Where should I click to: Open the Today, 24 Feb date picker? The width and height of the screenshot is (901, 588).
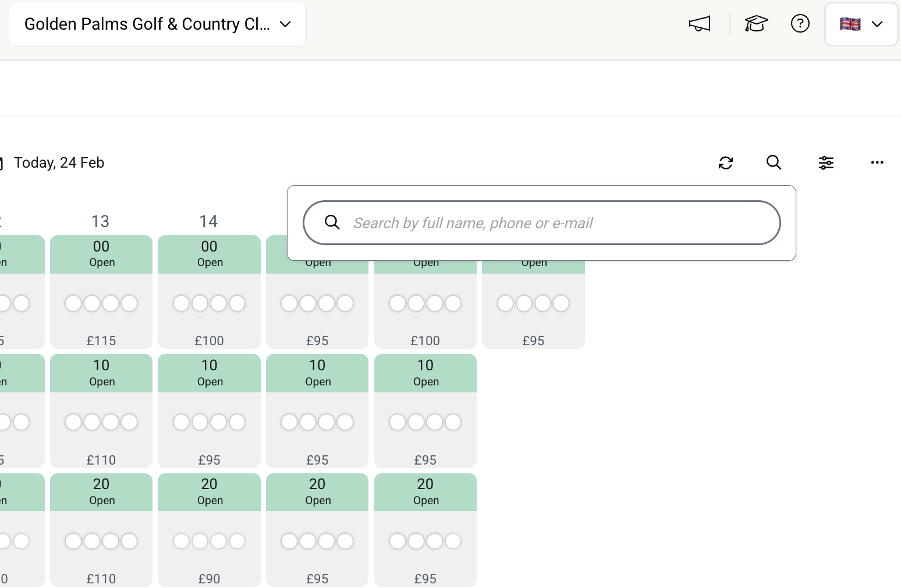[x=58, y=163]
